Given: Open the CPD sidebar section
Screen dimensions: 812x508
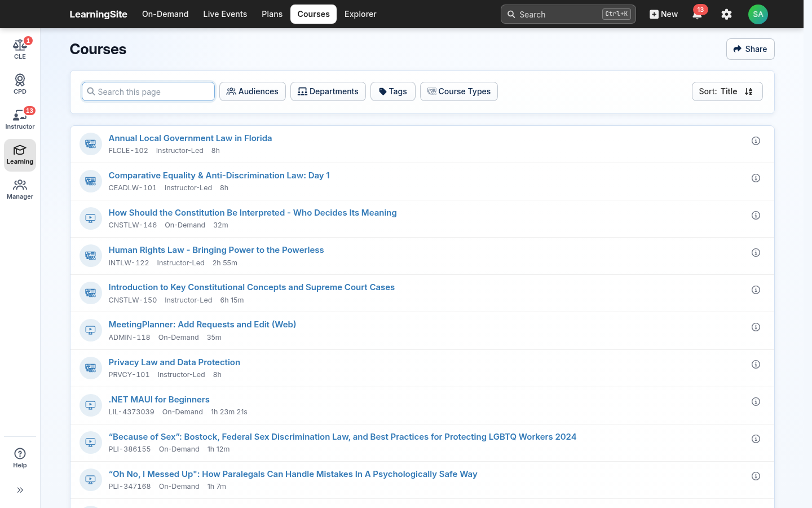Looking at the screenshot, I should tap(20, 84).
